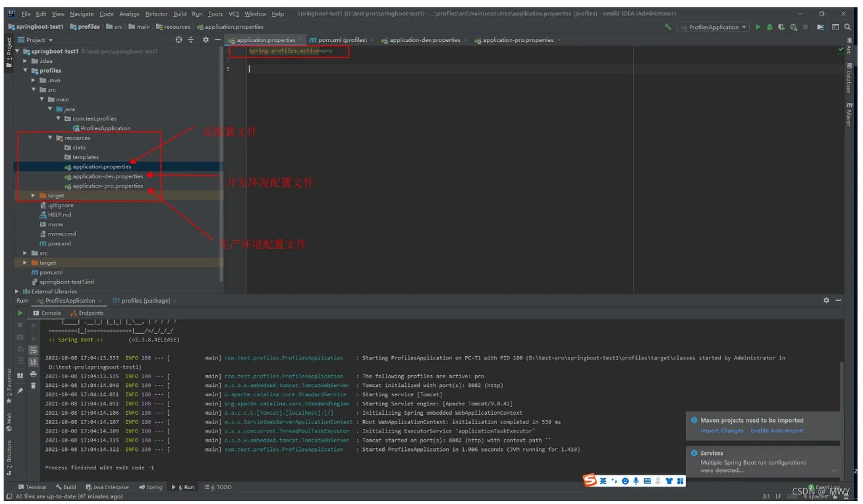
Task: Collapse the com.test.profiles package
Action: 59,118
